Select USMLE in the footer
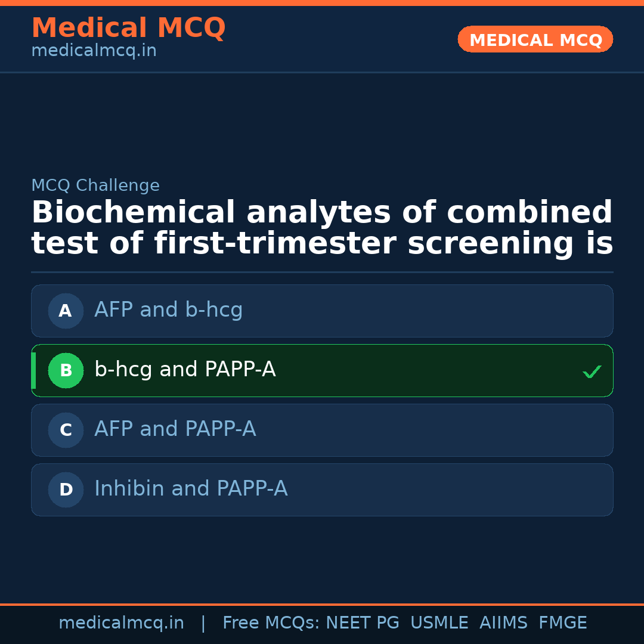The width and height of the screenshot is (644, 644). tap(439, 623)
